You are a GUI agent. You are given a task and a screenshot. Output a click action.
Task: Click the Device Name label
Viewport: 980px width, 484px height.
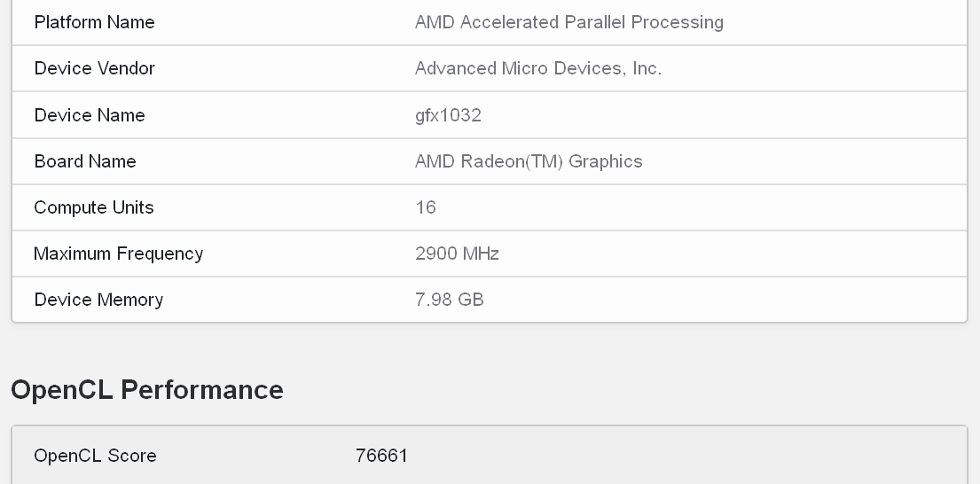pyautogui.click(x=90, y=115)
